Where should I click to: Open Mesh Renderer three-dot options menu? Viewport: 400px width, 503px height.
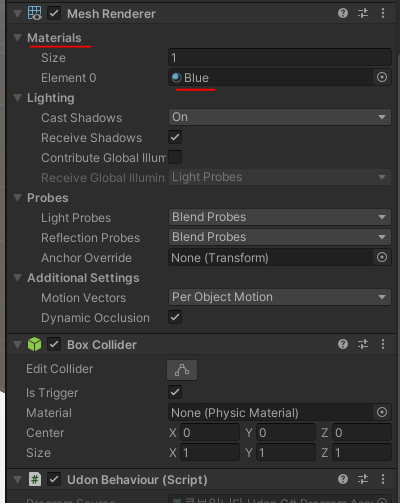click(x=383, y=13)
